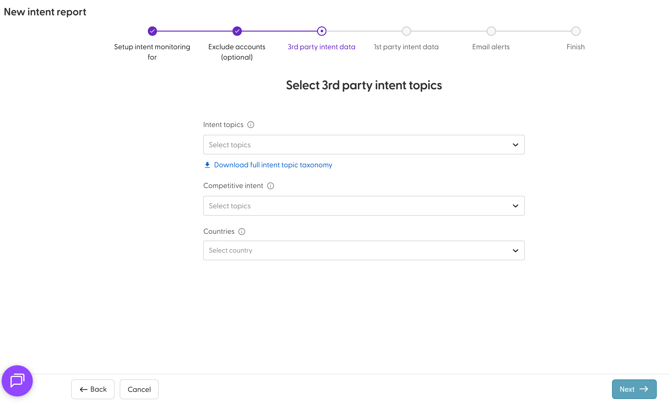Cancel the new intent report
Image resolution: width=670 pixels, height=403 pixels.
coord(139,389)
